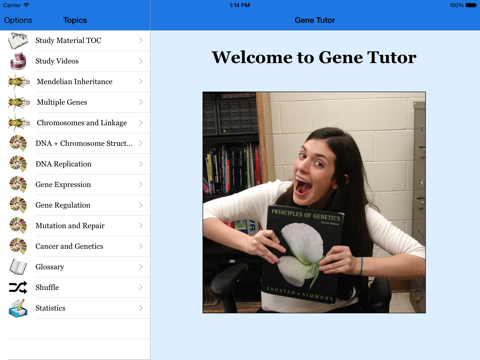Open the chevron beside Gene Regulation
This screenshot has width=480, height=360.
141,205
